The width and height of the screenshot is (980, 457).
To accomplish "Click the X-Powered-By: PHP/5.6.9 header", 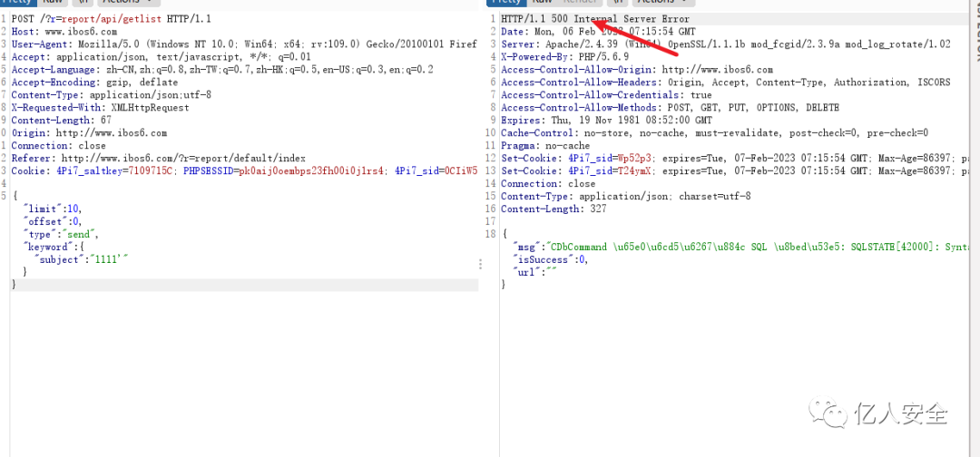I will coord(564,57).
